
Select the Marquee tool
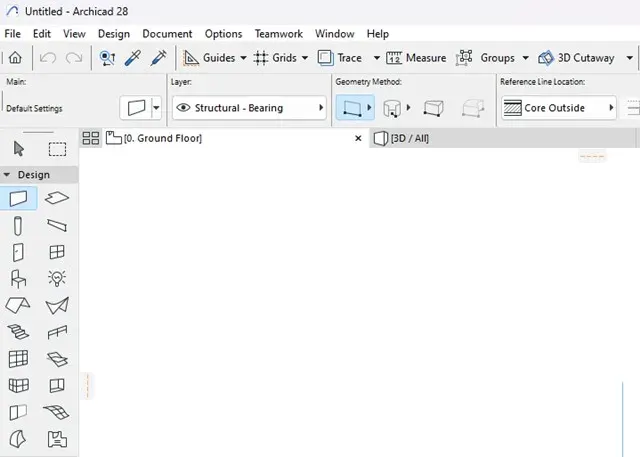pyautogui.click(x=57, y=149)
